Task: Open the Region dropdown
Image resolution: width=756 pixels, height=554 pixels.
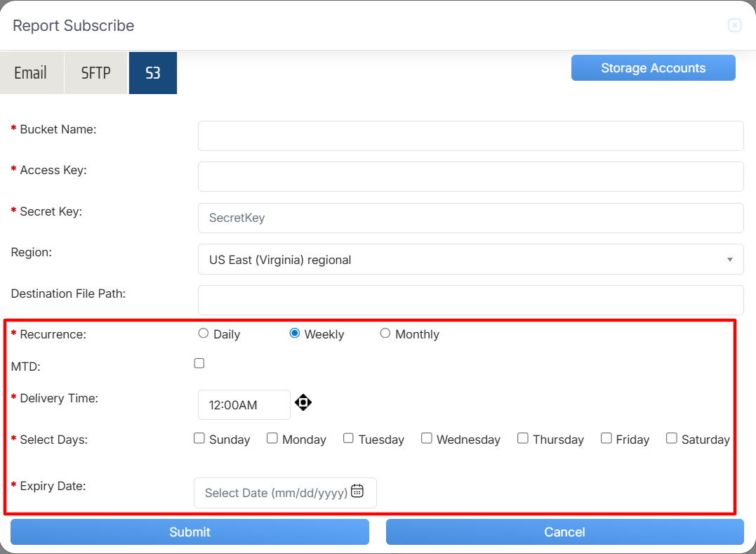Action: [x=470, y=259]
